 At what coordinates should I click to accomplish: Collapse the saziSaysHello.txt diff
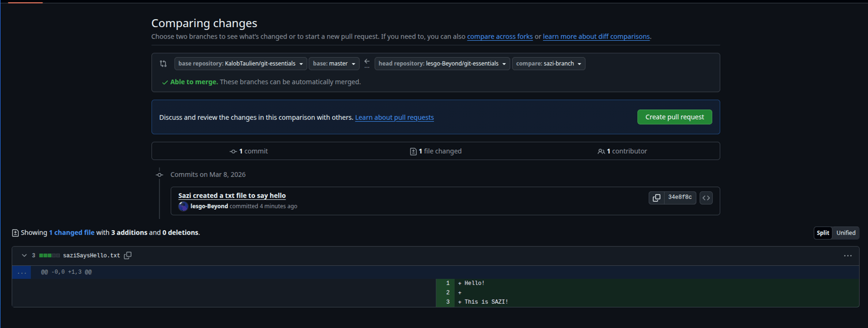pos(24,256)
